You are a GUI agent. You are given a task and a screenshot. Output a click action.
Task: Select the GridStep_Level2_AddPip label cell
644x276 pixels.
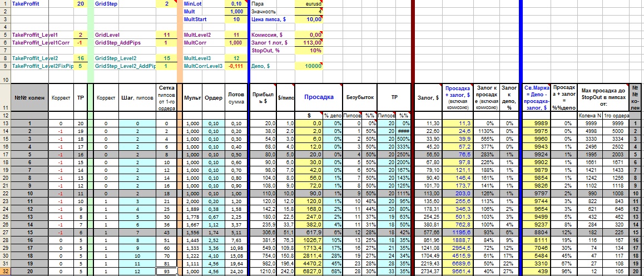tap(125, 66)
